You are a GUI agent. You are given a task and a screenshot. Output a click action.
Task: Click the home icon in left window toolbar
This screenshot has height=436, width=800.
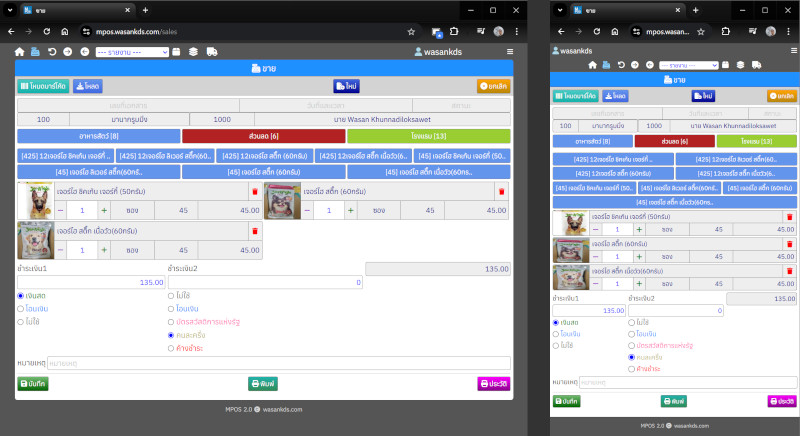click(19, 51)
